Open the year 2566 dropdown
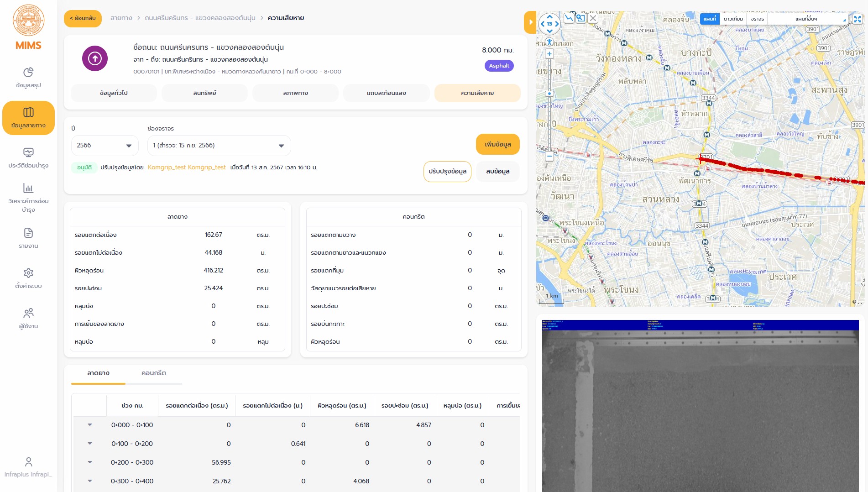The image size is (868, 492). coord(105,146)
